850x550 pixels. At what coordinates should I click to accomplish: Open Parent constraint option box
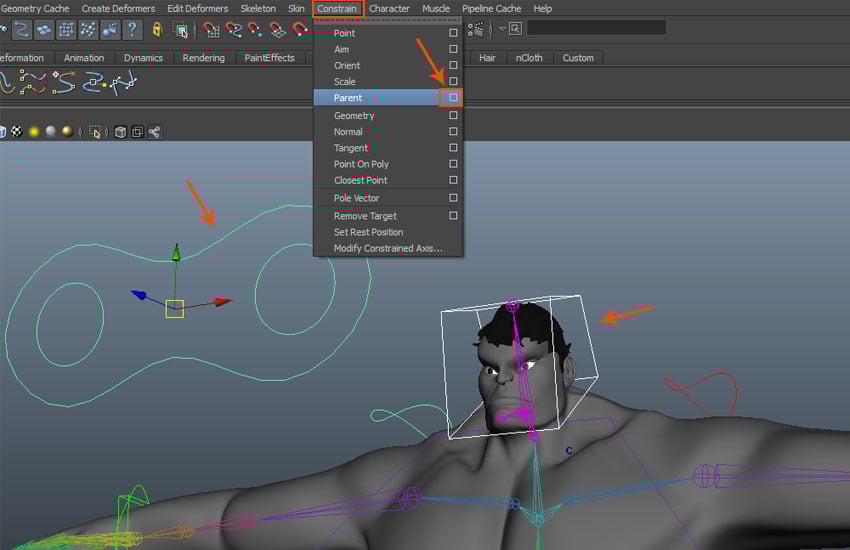(x=453, y=98)
